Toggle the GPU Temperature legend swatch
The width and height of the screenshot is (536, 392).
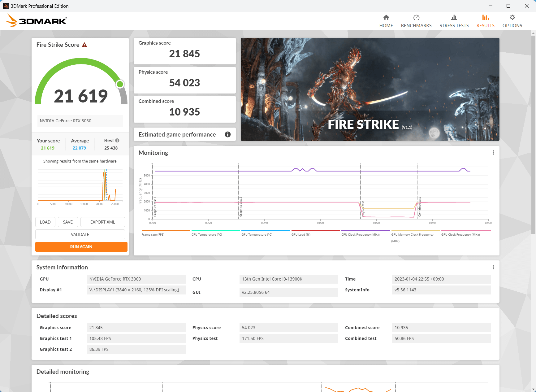coord(266,231)
